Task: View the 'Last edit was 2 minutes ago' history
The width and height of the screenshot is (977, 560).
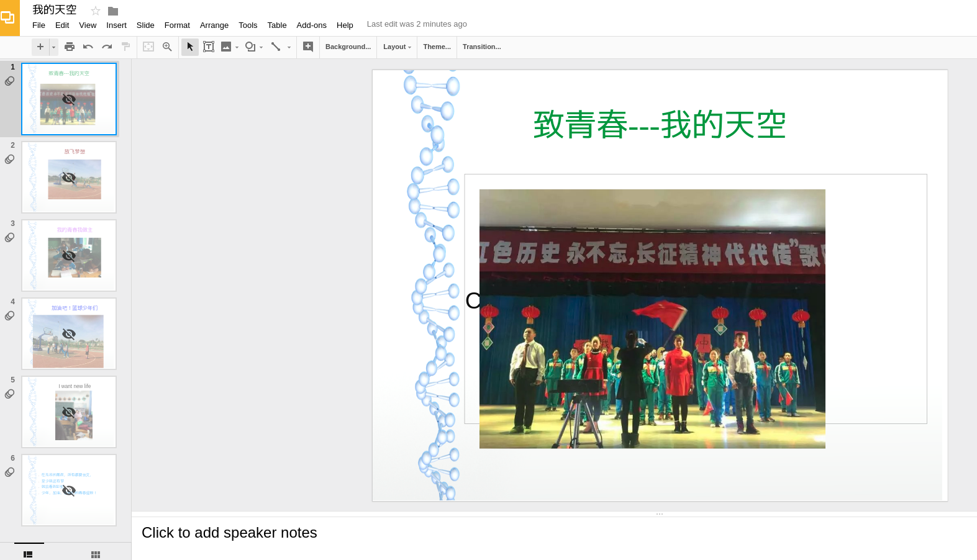Action: 417,24
